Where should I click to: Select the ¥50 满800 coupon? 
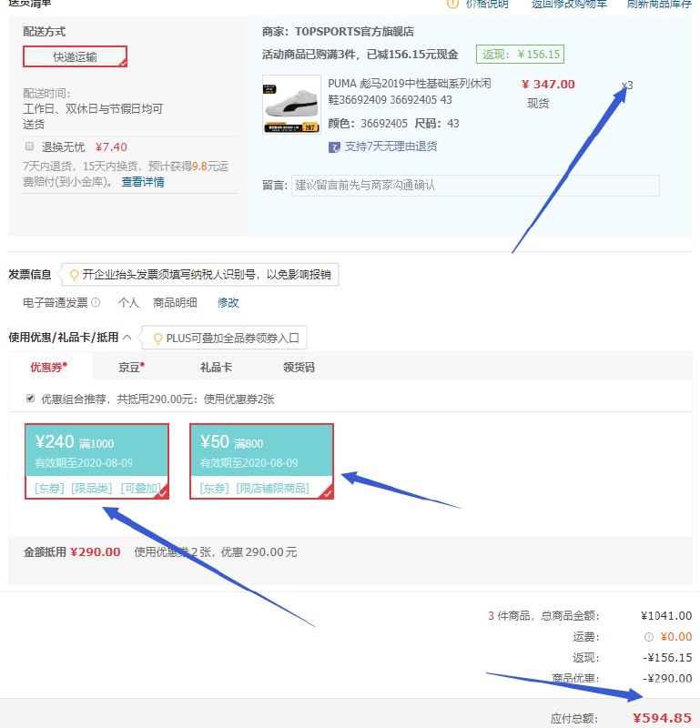click(x=261, y=461)
